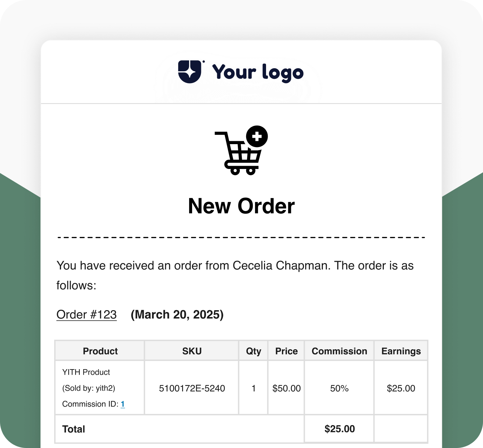Click the bold $25.00 total amount
Image resolution: width=483 pixels, height=448 pixels.
point(339,429)
